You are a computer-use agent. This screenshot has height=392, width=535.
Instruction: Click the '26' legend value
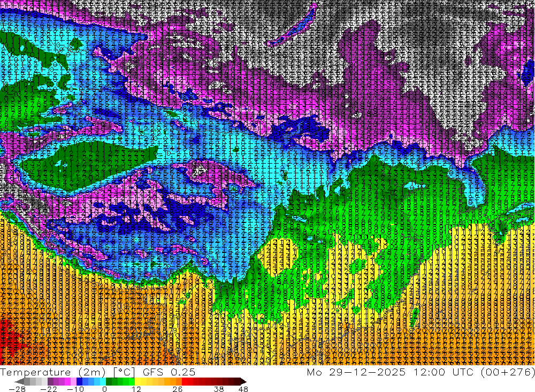click(177, 389)
